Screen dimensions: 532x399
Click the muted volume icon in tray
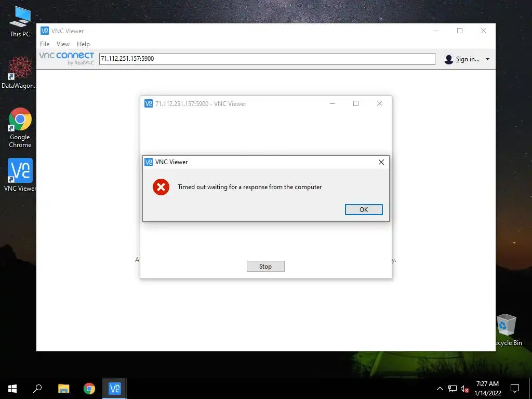(x=464, y=389)
